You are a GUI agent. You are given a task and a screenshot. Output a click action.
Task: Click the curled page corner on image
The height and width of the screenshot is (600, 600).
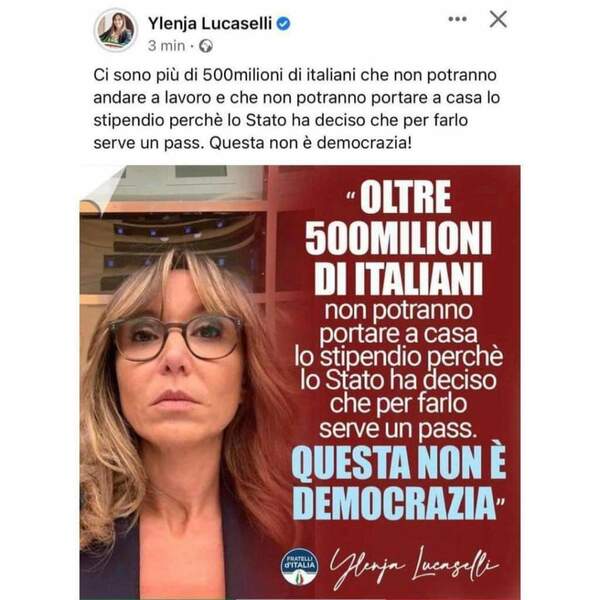point(103,190)
